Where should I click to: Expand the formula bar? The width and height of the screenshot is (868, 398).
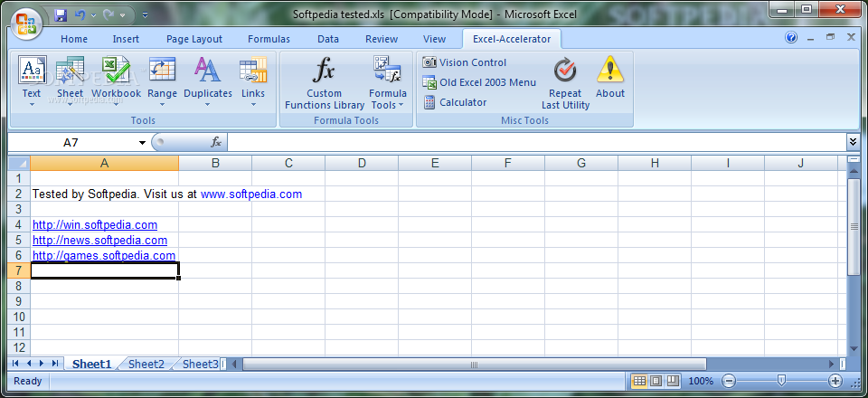click(x=853, y=142)
